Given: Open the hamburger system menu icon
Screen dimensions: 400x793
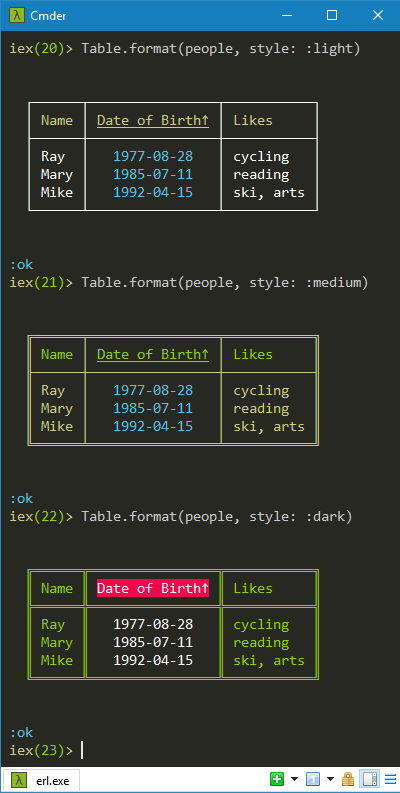Looking at the screenshot, I should (390, 779).
